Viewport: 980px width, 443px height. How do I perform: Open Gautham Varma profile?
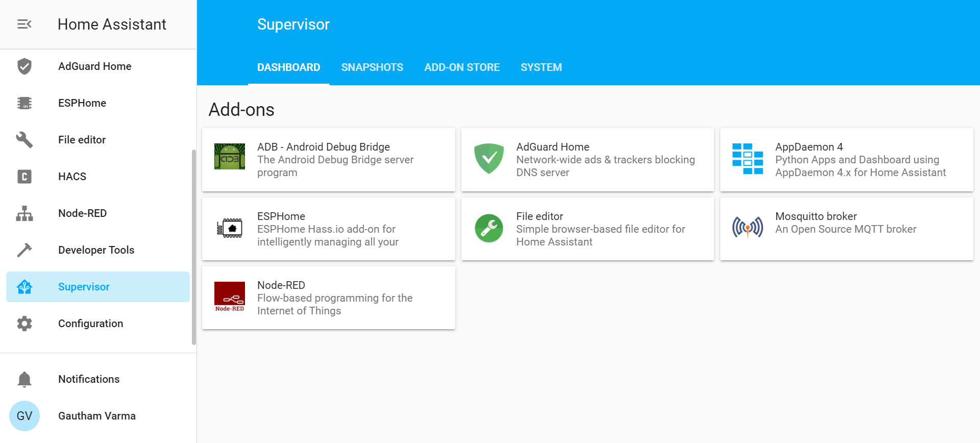tap(98, 416)
